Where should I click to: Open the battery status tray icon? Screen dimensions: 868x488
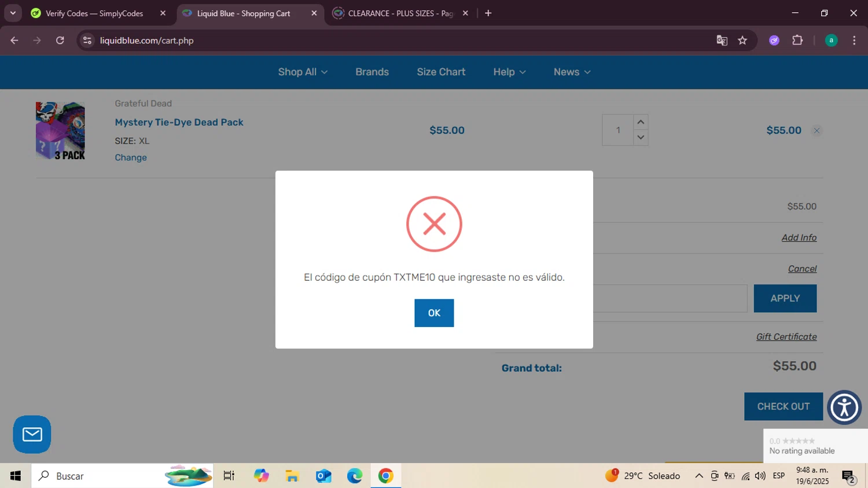pyautogui.click(x=730, y=476)
